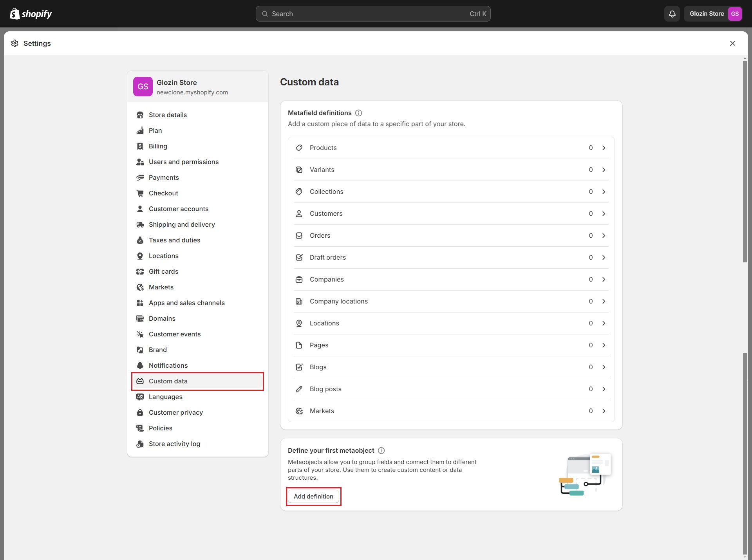
Task: Click the info icon beside Define your first metaobject
Action: pyautogui.click(x=381, y=450)
